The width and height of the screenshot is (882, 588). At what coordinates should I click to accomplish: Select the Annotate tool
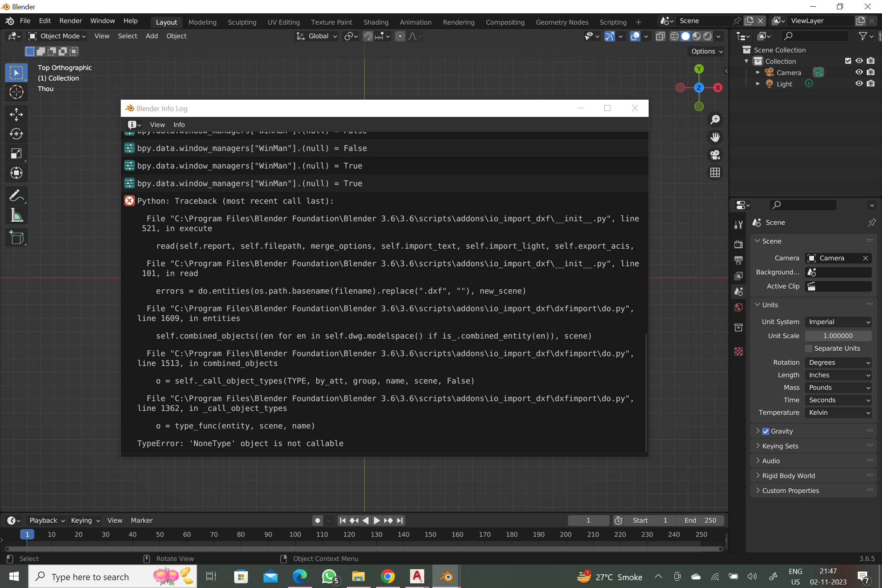[16, 195]
